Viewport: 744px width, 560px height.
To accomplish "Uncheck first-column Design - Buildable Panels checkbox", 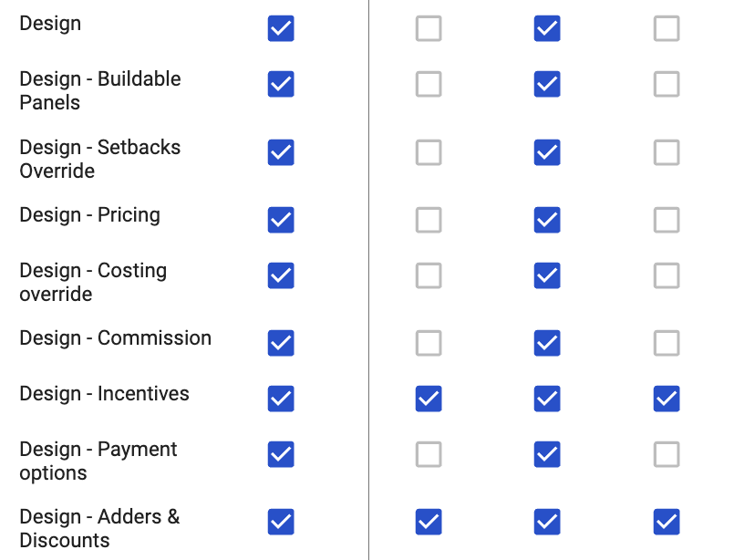I will click(x=281, y=84).
